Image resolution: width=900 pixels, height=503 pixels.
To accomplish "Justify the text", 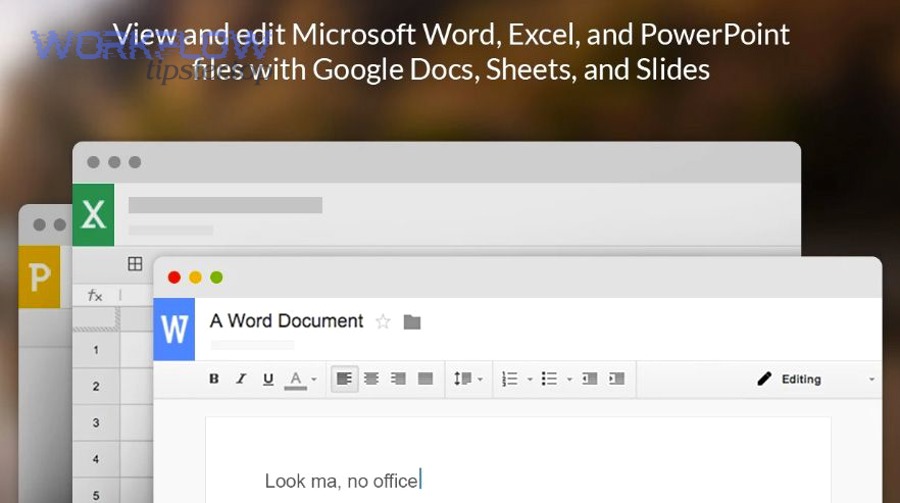I will click(425, 379).
